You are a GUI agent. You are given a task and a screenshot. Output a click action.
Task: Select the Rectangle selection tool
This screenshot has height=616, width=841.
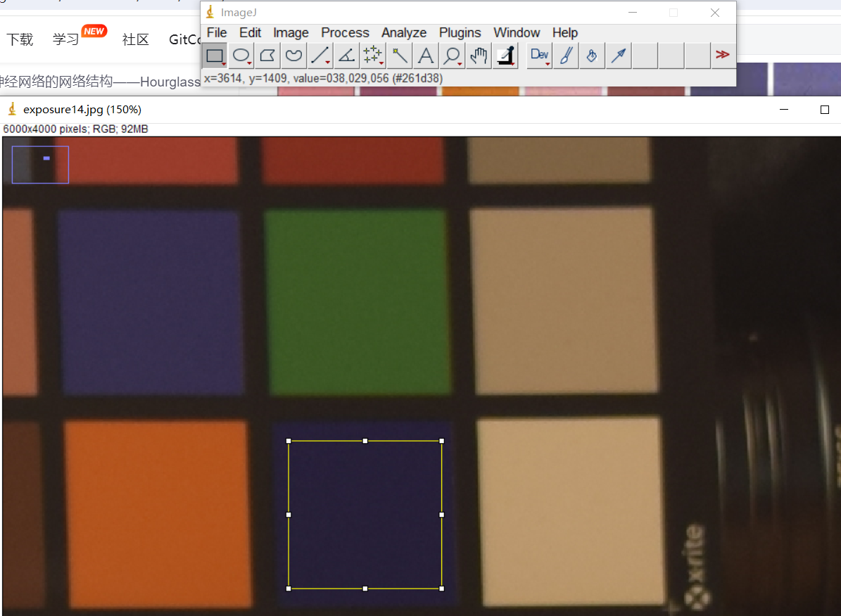(x=215, y=56)
